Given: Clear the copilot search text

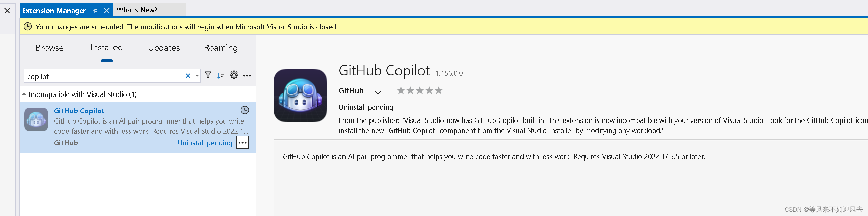Looking at the screenshot, I should (x=188, y=76).
